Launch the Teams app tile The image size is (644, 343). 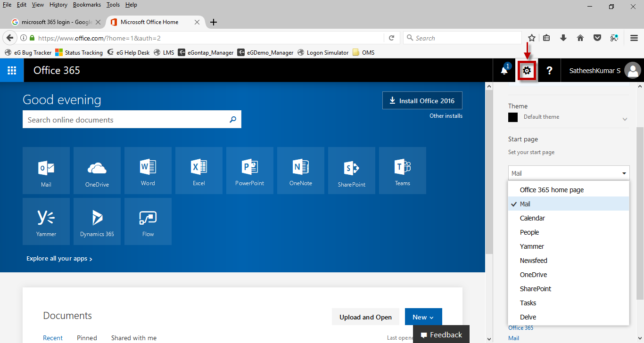403,171
